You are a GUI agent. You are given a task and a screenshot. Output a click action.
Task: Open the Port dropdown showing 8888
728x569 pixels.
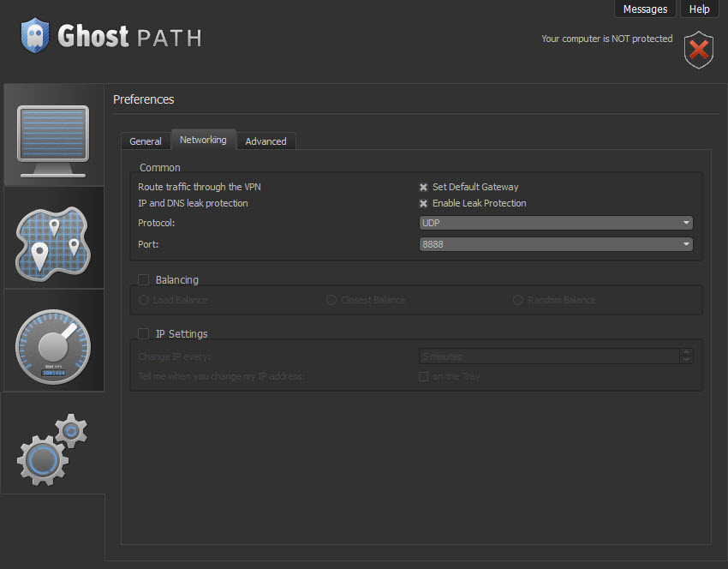click(x=556, y=244)
